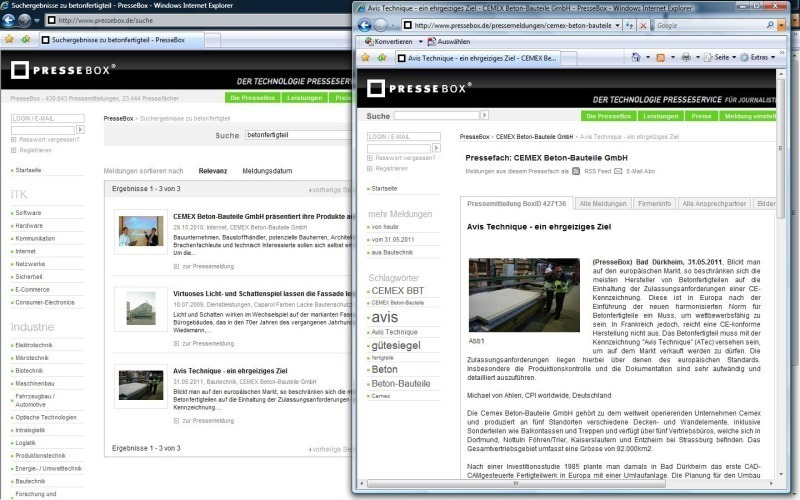Open the Extras menu
The height and width of the screenshot is (500, 800).
pos(759,57)
